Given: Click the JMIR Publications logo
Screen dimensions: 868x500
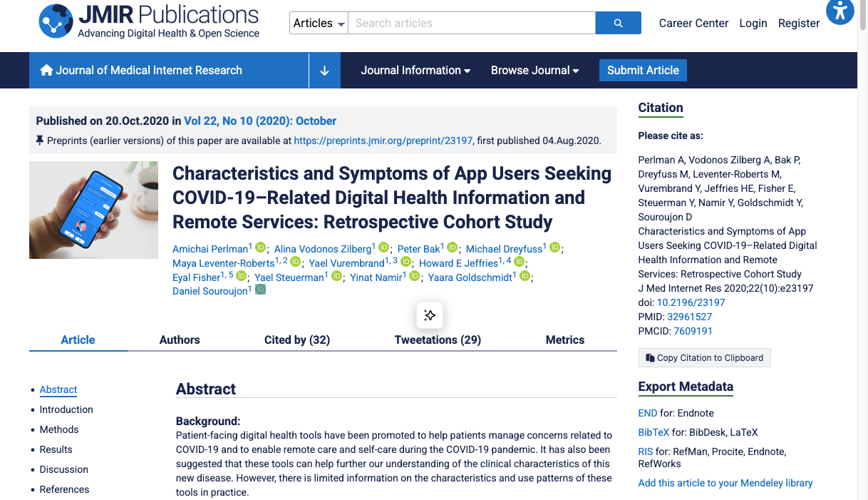Looking at the screenshot, I should pyautogui.click(x=150, y=21).
